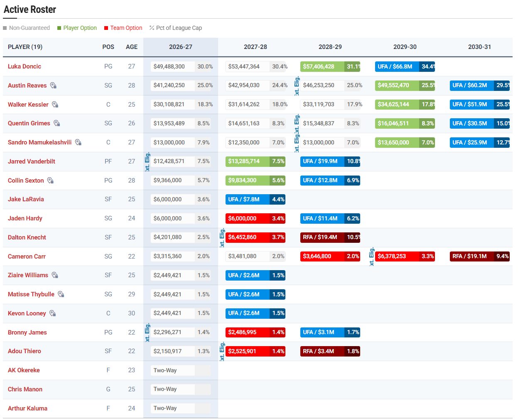The height and width of the screenshot is (420, 518).
Task: Open Bronny James player link
Action: point(27,332)
